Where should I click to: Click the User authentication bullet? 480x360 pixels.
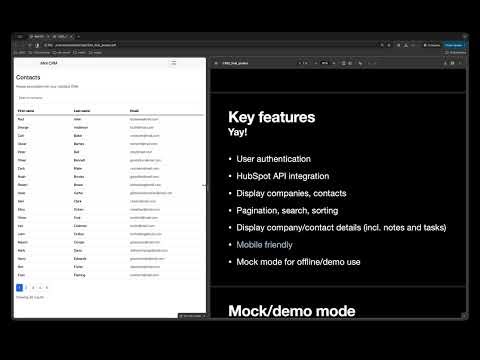[274, 159]
